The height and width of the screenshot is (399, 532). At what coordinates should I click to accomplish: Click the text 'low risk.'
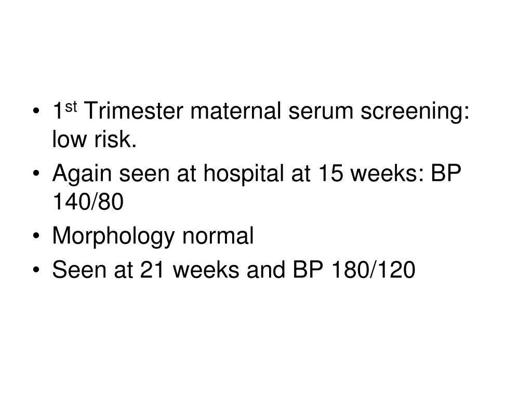click(x=95, y=139)
